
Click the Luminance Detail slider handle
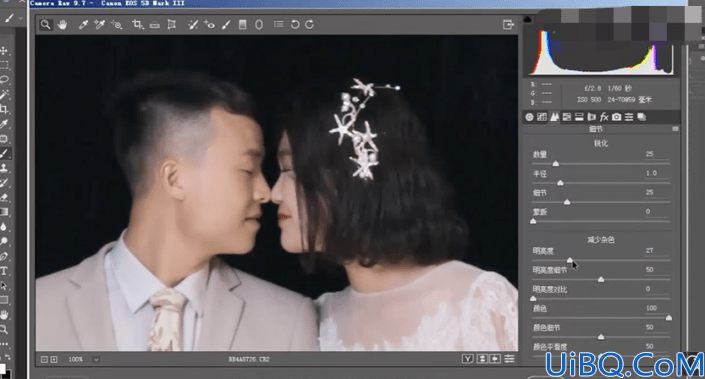601,280
